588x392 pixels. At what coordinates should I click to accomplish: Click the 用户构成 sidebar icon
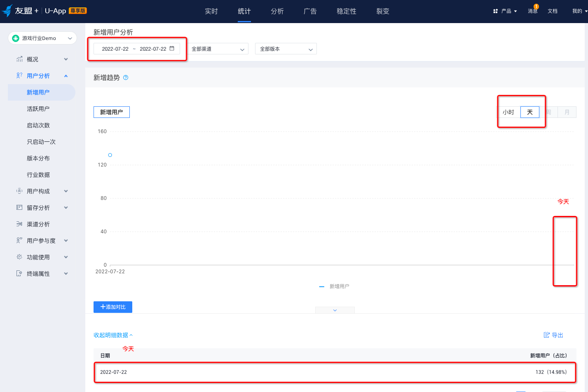click(19, 191)
